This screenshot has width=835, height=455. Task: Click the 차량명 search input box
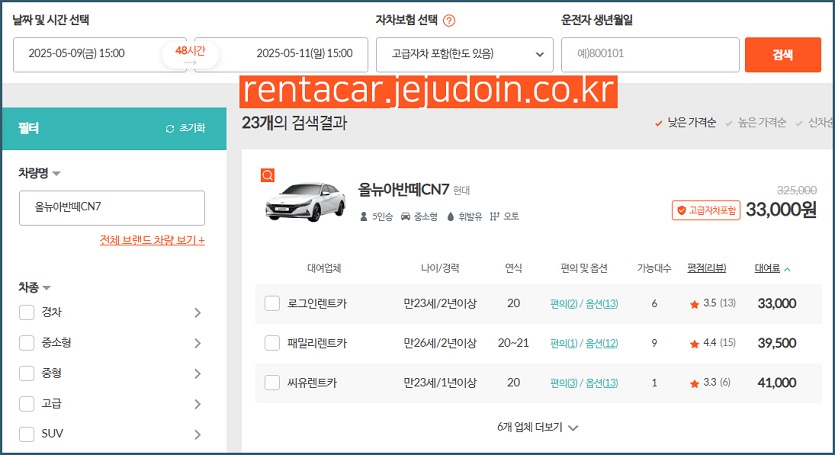(112, 208)
